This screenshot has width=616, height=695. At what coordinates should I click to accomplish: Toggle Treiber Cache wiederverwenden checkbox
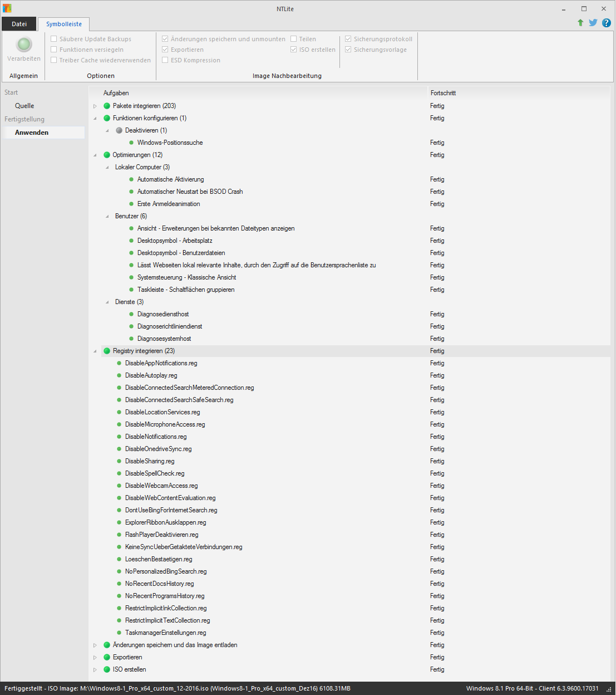click(x=54, y=60)
